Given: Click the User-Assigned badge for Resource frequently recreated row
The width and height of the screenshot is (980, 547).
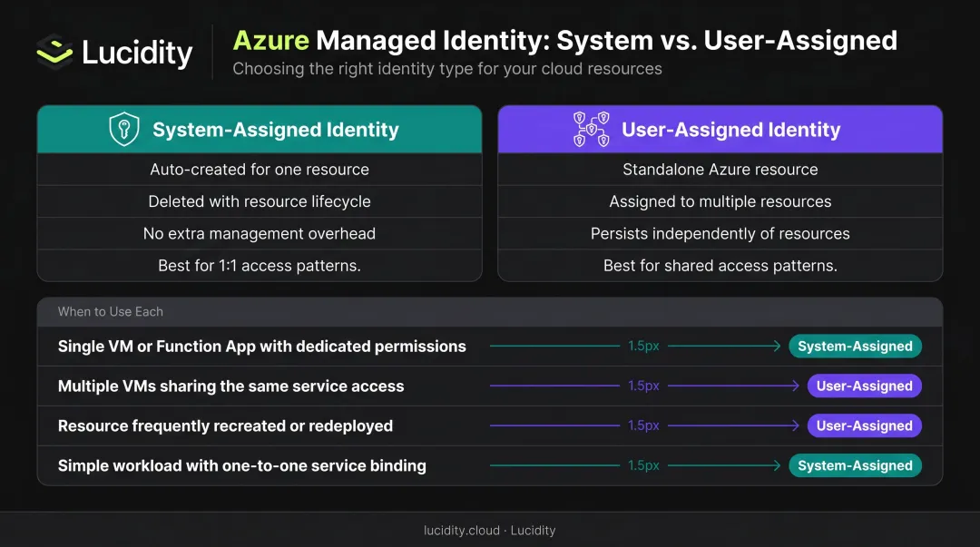Looking at the screenshot, I should (865, 425).
